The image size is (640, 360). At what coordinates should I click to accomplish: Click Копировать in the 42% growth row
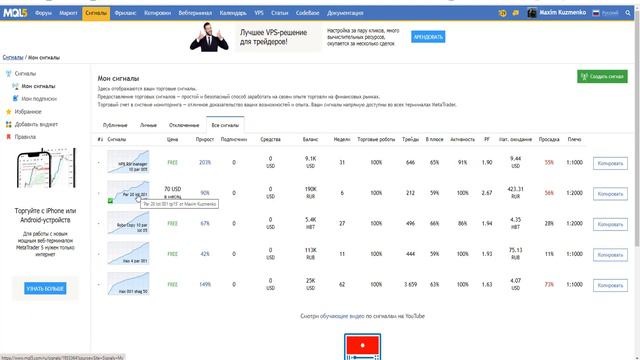[610, 255]
